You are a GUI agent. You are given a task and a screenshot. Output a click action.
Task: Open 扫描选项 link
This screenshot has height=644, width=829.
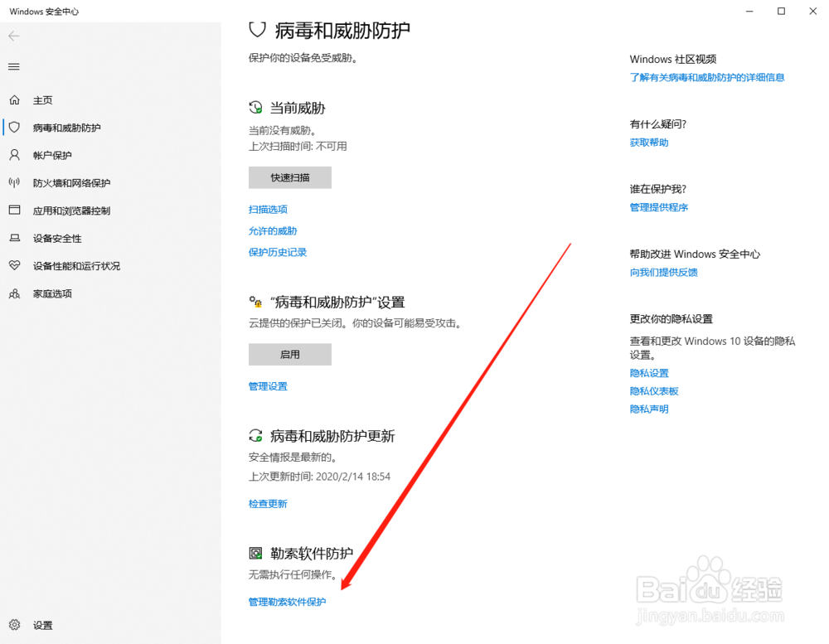coord(268,210)
